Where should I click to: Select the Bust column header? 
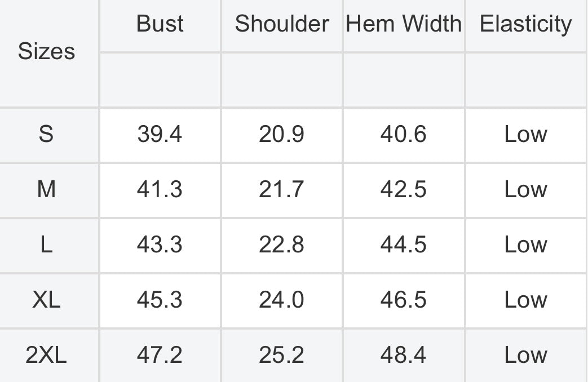(x=160, y=24)
